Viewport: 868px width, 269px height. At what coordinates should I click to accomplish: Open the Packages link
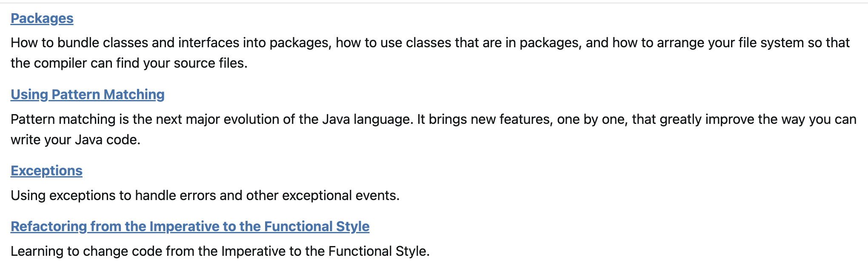click(x=42, y=18)
